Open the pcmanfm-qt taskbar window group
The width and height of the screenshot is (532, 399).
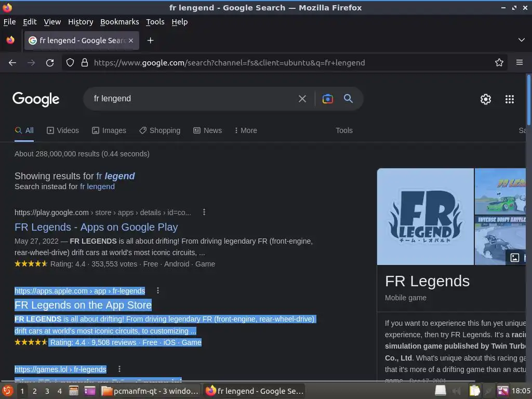pyautogui.click(x=150, y=391)
